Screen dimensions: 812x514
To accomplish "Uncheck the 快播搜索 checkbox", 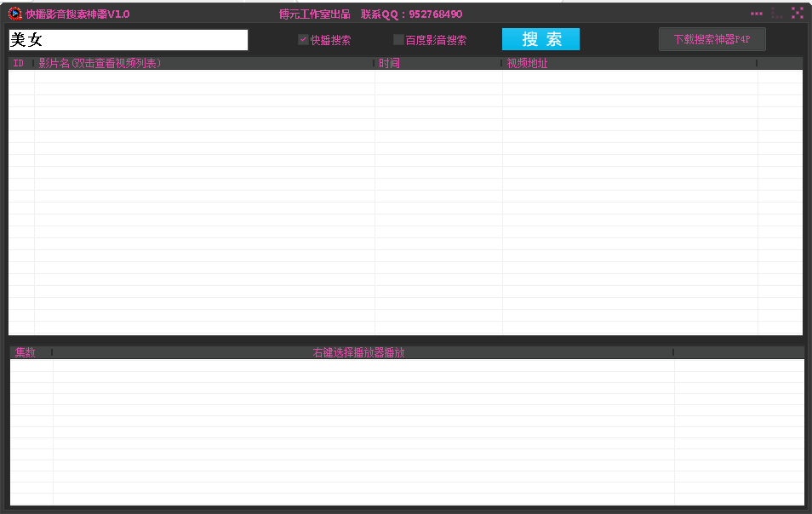I will click(304, 39).
